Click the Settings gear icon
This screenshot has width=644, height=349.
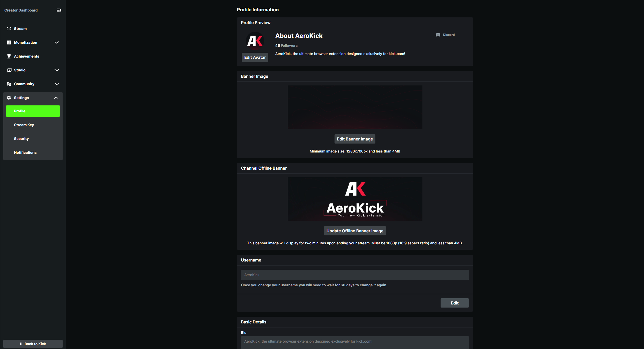[9, 98]
